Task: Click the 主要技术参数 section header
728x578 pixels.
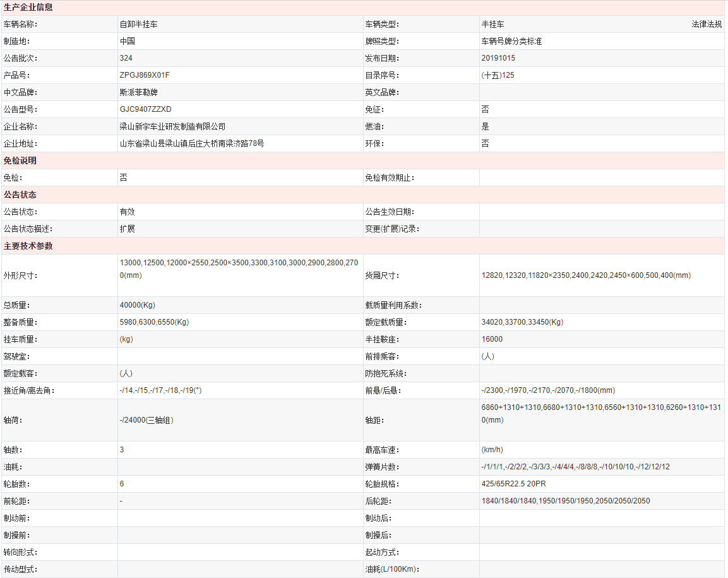Action: click(x=28, y=246)
